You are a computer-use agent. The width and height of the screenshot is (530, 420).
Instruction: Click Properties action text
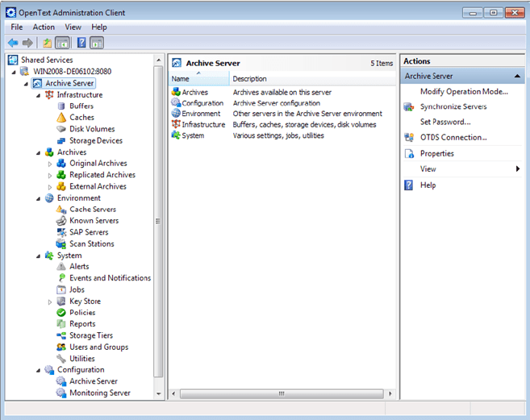coord(436,153)
